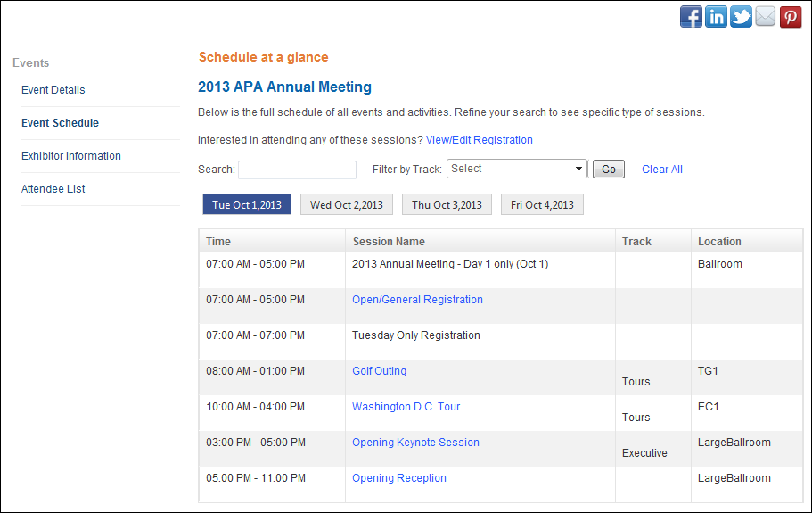
Task: Open the Attendee List page
Action: tap(53, 189)
